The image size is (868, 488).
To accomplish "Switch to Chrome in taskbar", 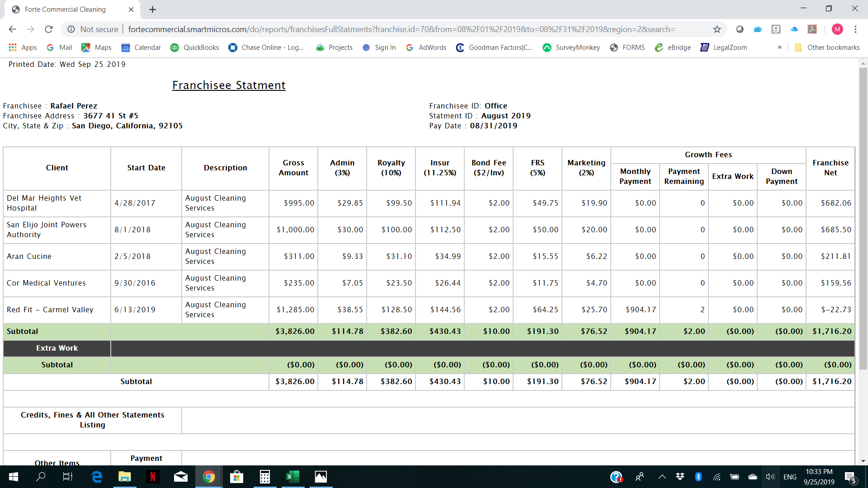I will pyautogui.click(x=209, y=477).
